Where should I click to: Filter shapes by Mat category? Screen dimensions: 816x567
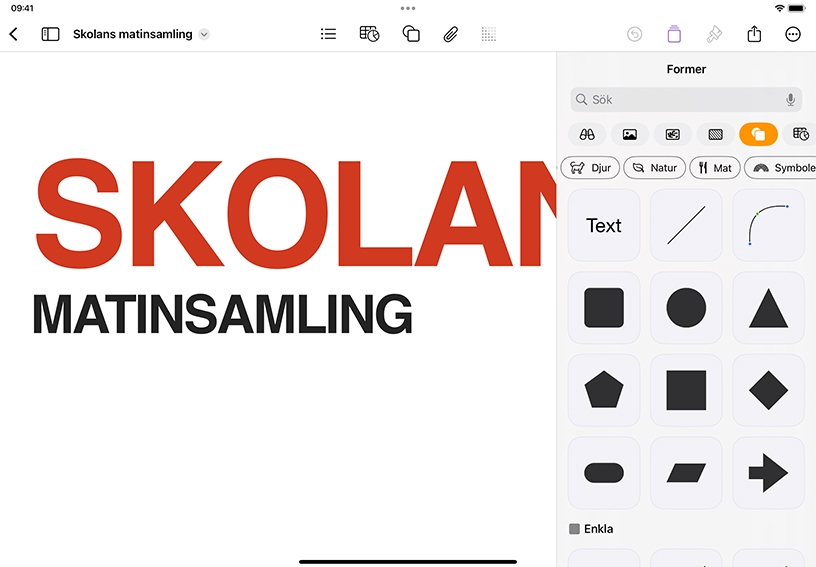(715, 167)
